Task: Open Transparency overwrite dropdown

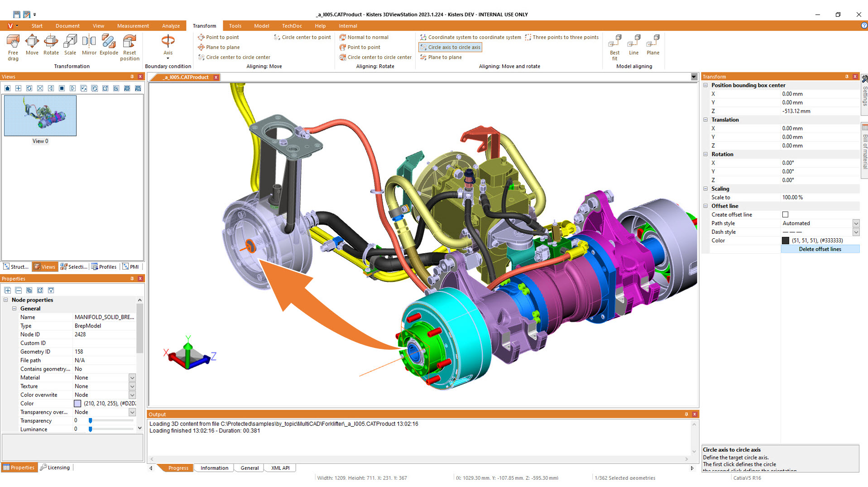Action: 132,412
